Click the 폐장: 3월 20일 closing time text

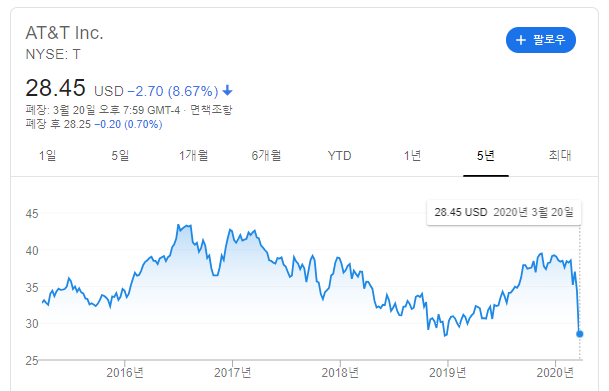click(x=103, y=110)
